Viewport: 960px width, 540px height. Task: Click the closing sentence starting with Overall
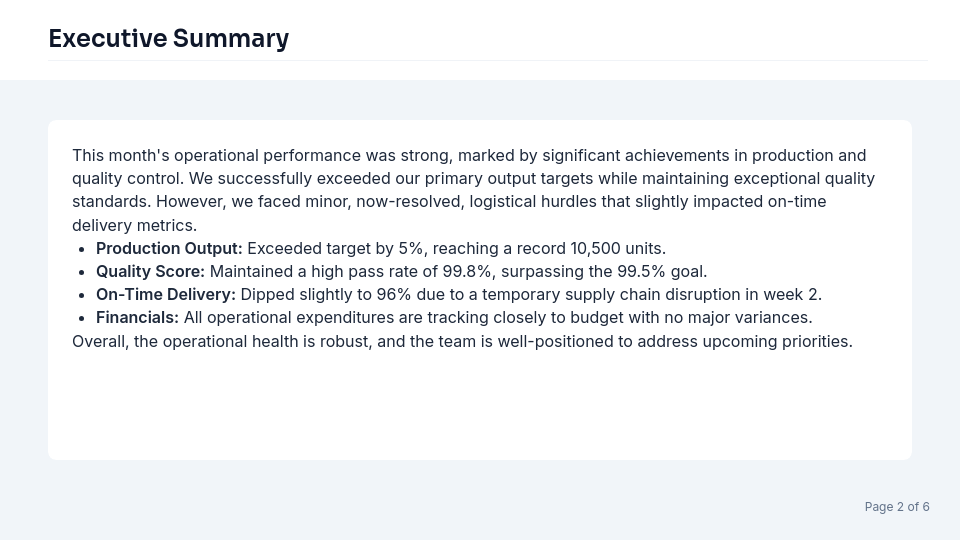coord(462,341)
